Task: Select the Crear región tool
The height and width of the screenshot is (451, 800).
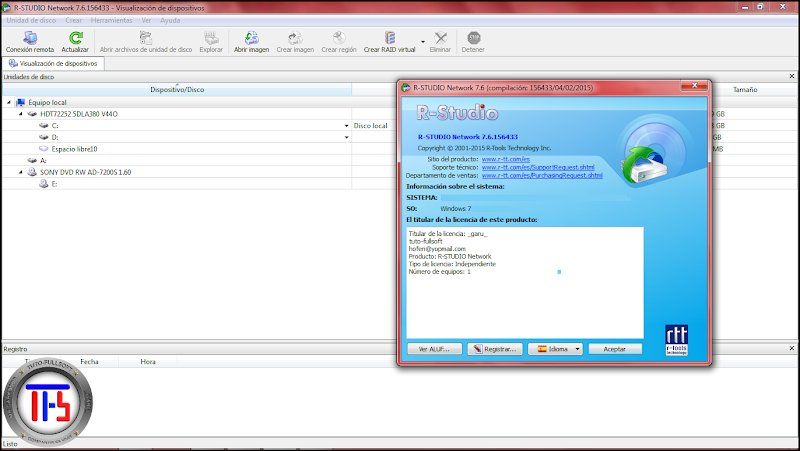Action: click(x=339, y=42)
